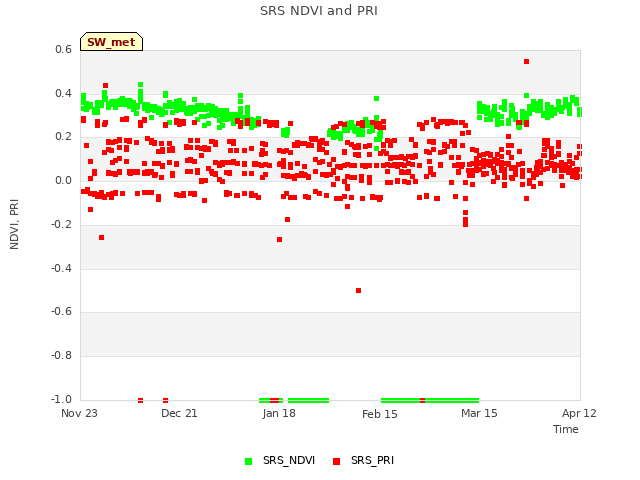
Task: Click the NDVI, PRI y-axis title
Action: (x=14, y=224)
